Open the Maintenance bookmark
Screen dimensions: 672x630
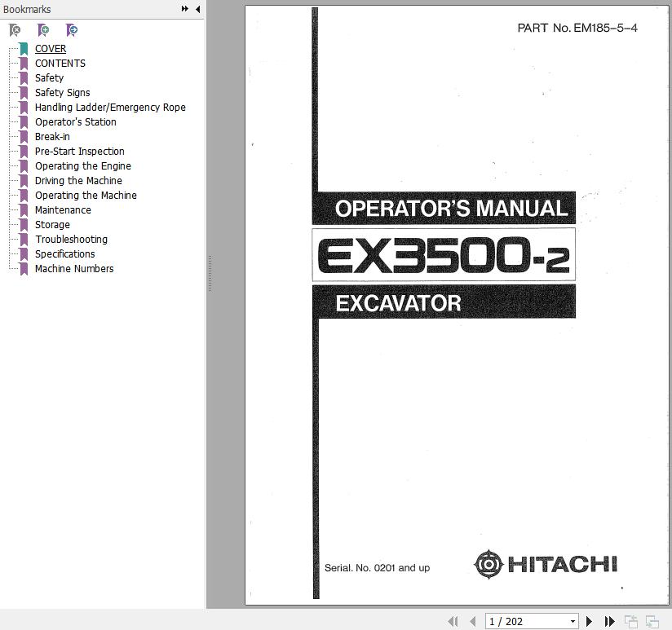(x=63, y=209)
